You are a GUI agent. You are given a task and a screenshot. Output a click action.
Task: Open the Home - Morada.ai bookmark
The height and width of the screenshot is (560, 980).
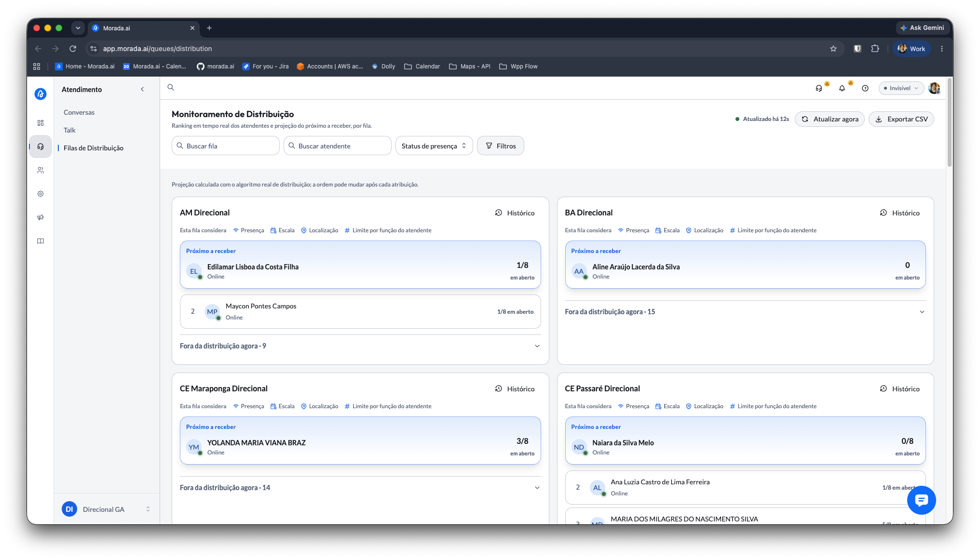coord(85,67)
